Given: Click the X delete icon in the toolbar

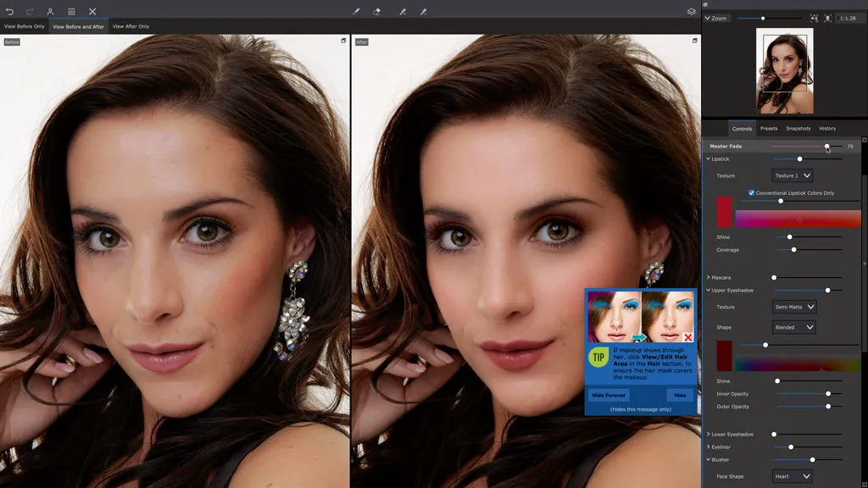Looking at the screenshot, I should coord(92,12).
